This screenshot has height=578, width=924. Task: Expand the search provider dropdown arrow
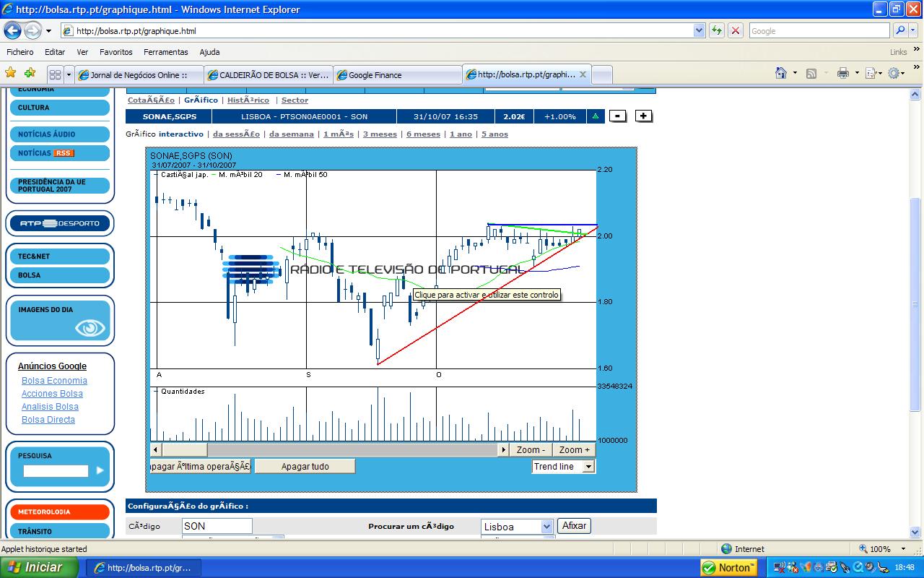point(914,30)
